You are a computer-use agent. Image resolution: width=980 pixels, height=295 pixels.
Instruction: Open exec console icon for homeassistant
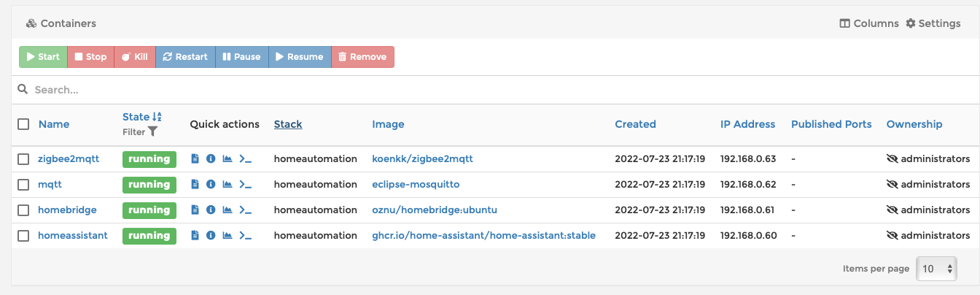point(246,235)
